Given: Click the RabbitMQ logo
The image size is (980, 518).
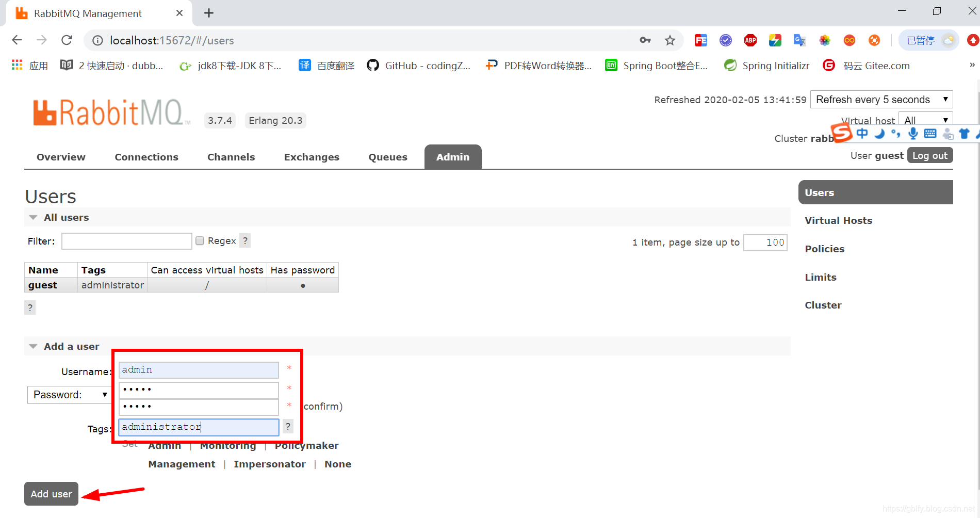Looking at the screenshot, I should tap(111, 112).
